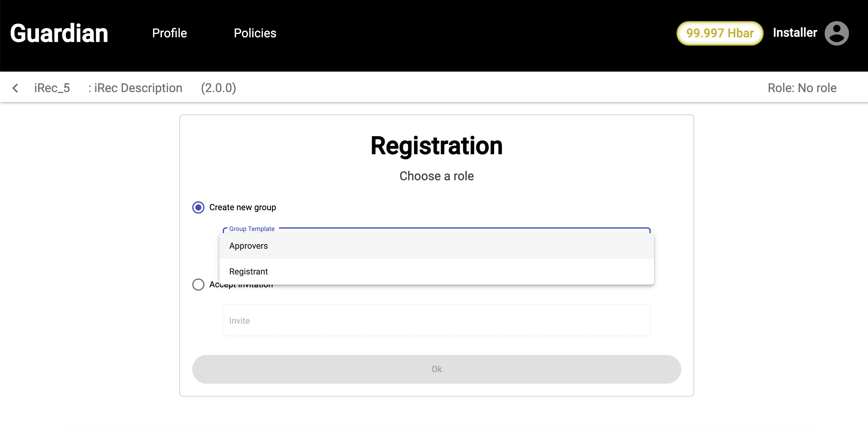The image size is (868, 429).
Task: Click into the Invite input field
Action: (x=436, y=320)
